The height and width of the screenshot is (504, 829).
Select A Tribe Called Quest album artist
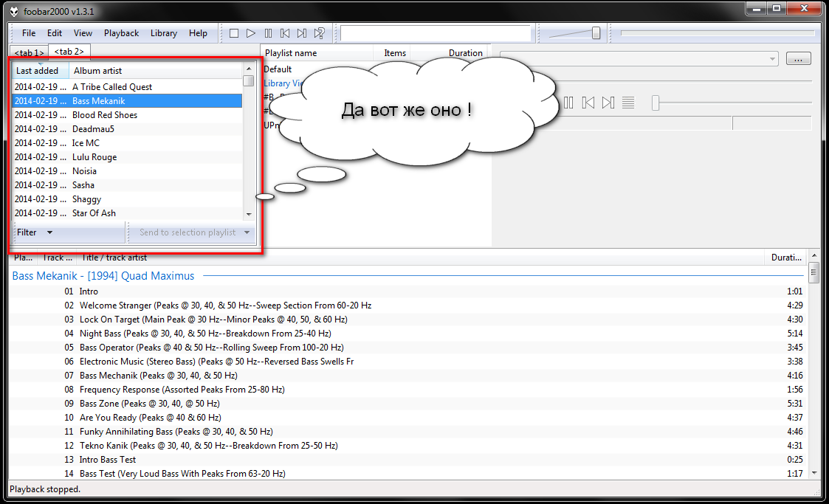pos(127,86)
